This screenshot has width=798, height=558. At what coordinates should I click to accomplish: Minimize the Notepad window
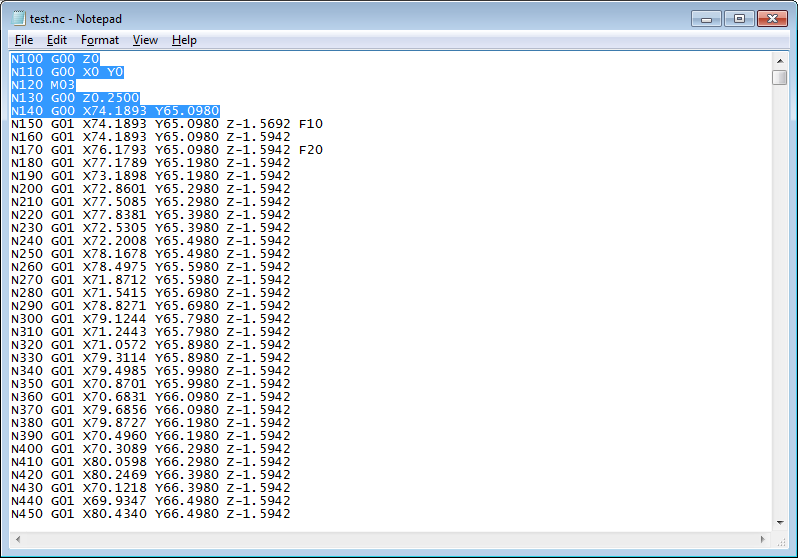point(706,19)
